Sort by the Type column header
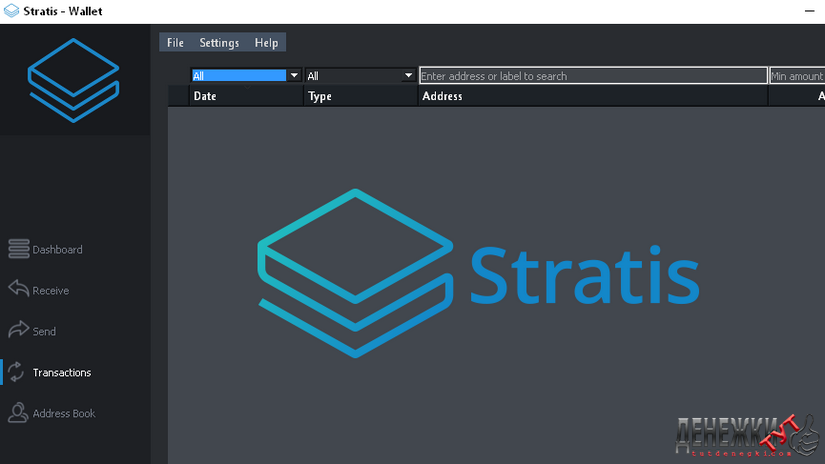The width and height of the screenshot is (825, 464). [360, 96]
